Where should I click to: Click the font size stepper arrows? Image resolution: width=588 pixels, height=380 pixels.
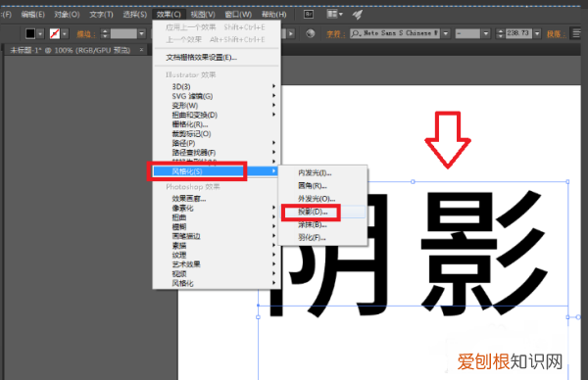[500, 33]
